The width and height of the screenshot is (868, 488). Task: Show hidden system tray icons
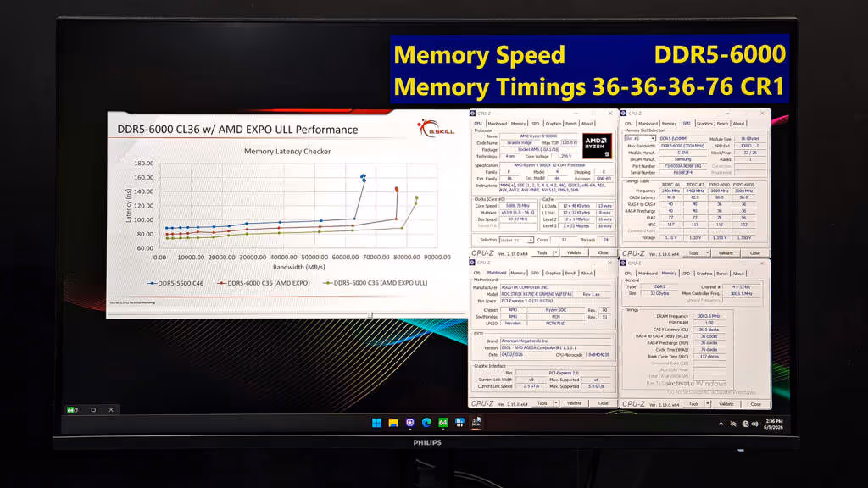721,424
